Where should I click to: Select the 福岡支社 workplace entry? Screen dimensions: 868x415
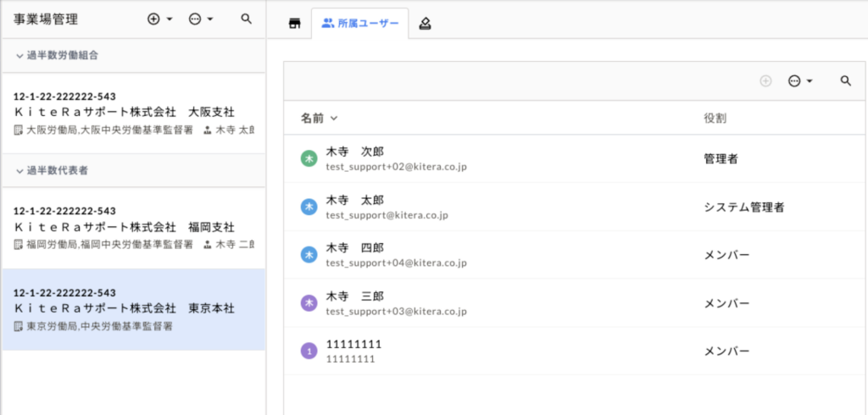click(x=133, y=228)
